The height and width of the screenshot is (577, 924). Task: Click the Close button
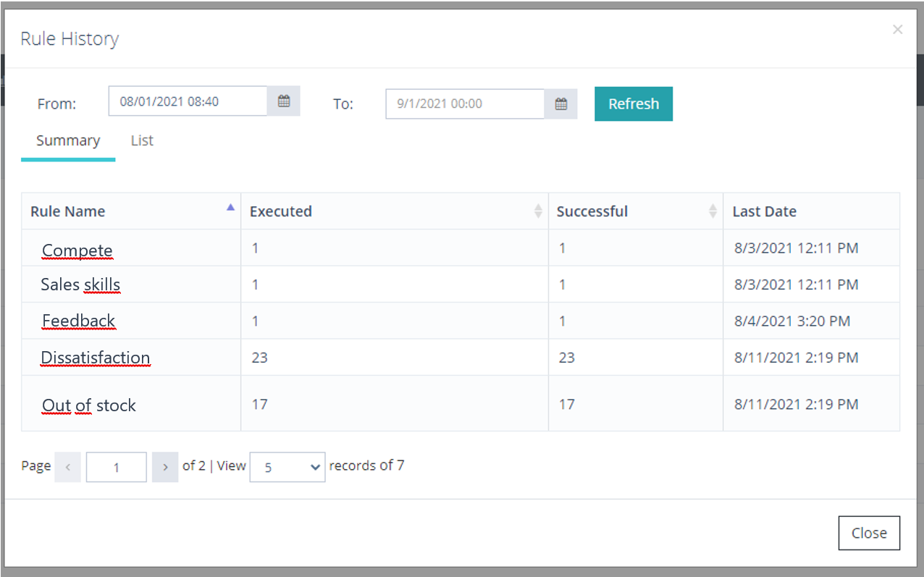coord(869,533)
